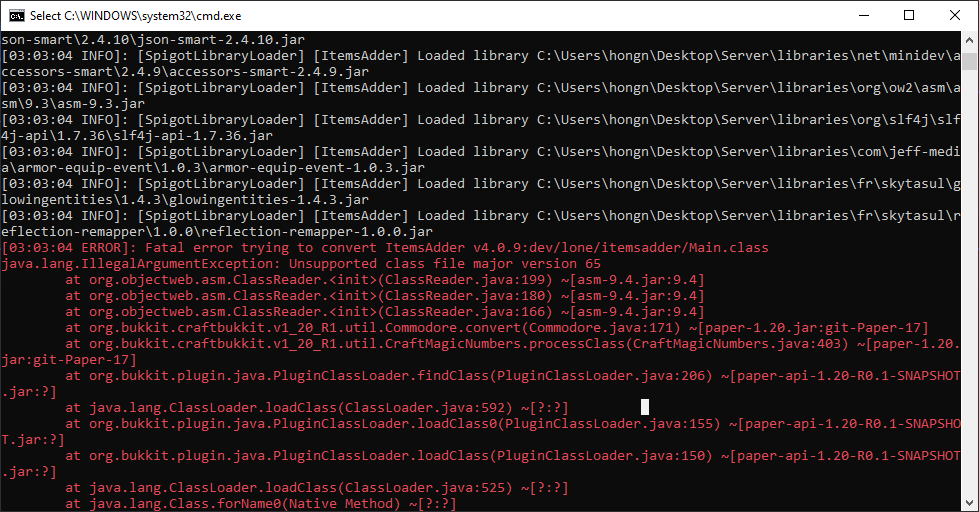Click the scrollbar up arrow
This screenshot has height=512, width=979.
pos(969,39)
